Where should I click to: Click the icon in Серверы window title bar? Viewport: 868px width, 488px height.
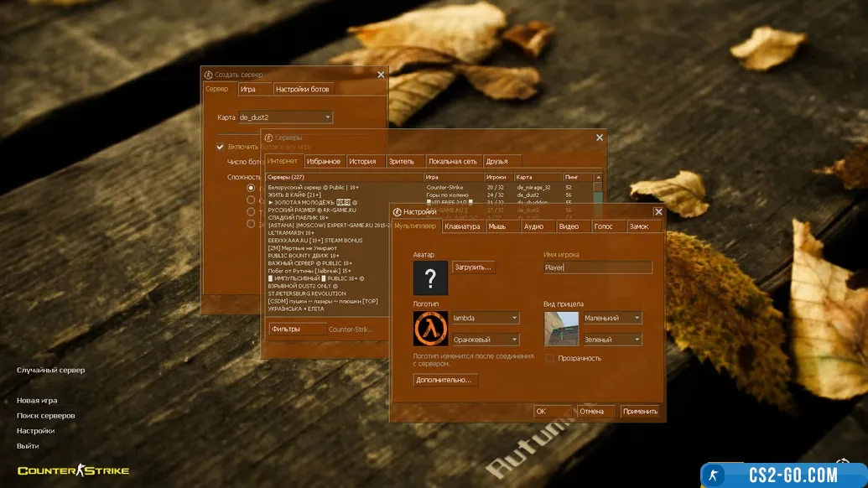click(268, 138)
